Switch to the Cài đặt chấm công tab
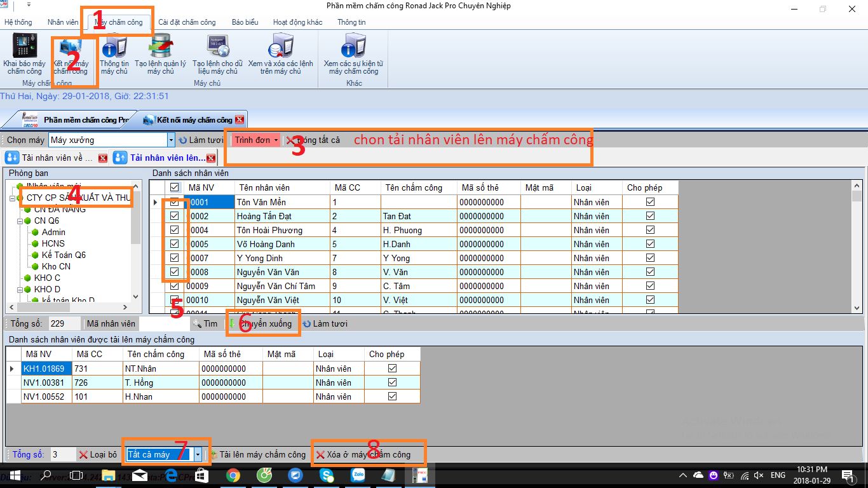 coord(187,22)
